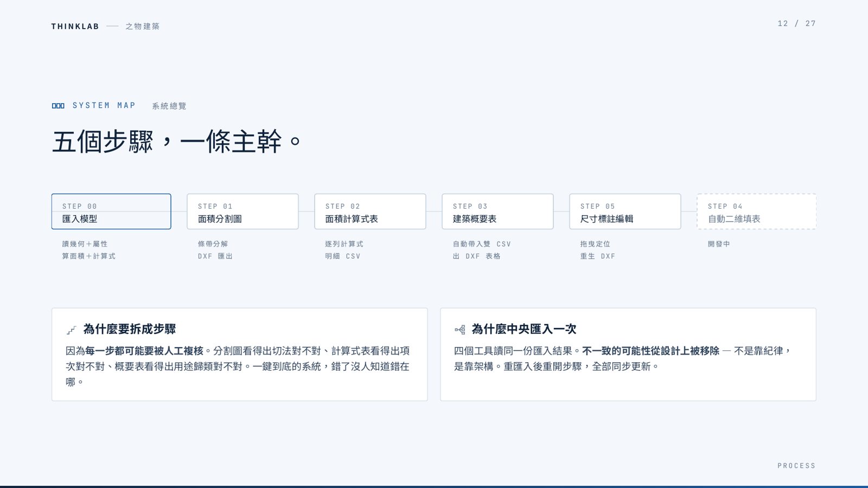Click the 明細 CSV note
The image size is (868, 488).
click(x=342, y=256)
